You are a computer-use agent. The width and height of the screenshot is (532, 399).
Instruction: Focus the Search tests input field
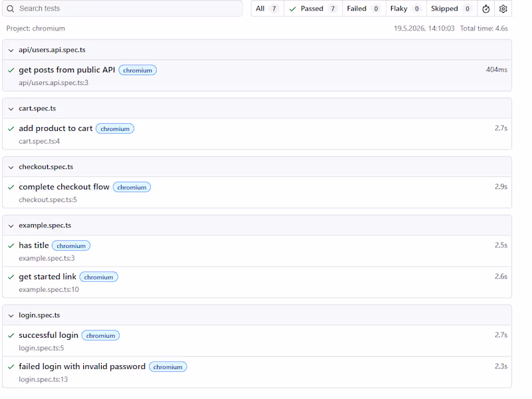[x=122, y=9]
